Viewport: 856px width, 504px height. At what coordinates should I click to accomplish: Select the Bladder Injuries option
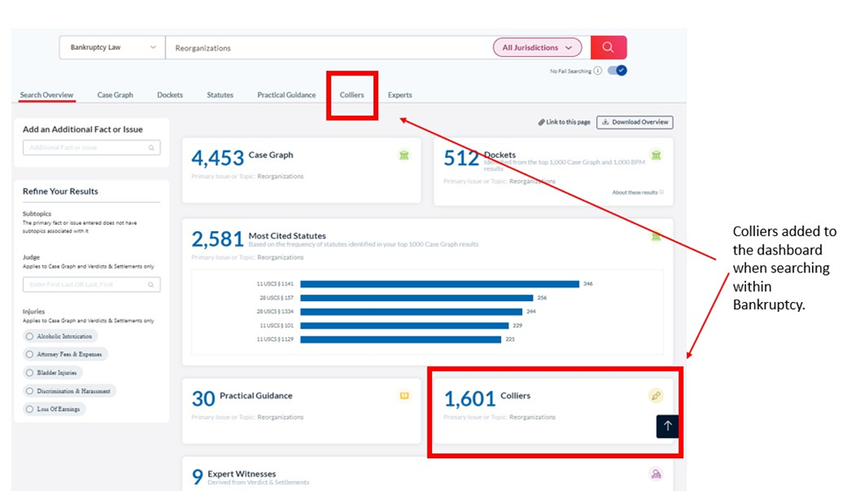(x=53, y=373)
